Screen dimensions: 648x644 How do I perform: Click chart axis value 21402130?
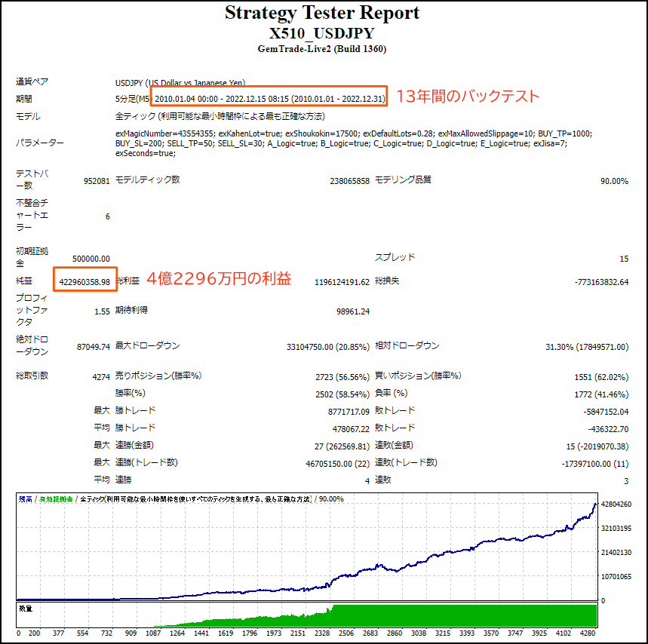click(x=616, y=553)
